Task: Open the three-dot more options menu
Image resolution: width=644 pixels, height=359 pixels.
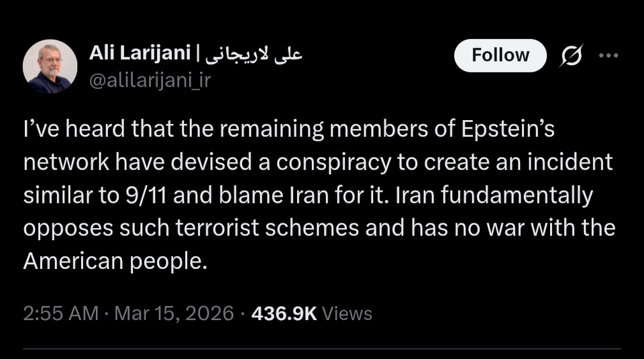Action: [608, 56]
